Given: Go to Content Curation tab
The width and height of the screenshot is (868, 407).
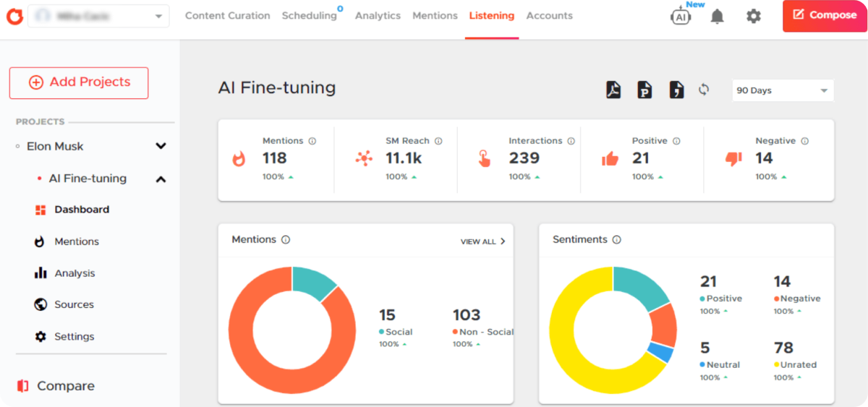Looking at the screenshot, I should [x=227, y=15].
